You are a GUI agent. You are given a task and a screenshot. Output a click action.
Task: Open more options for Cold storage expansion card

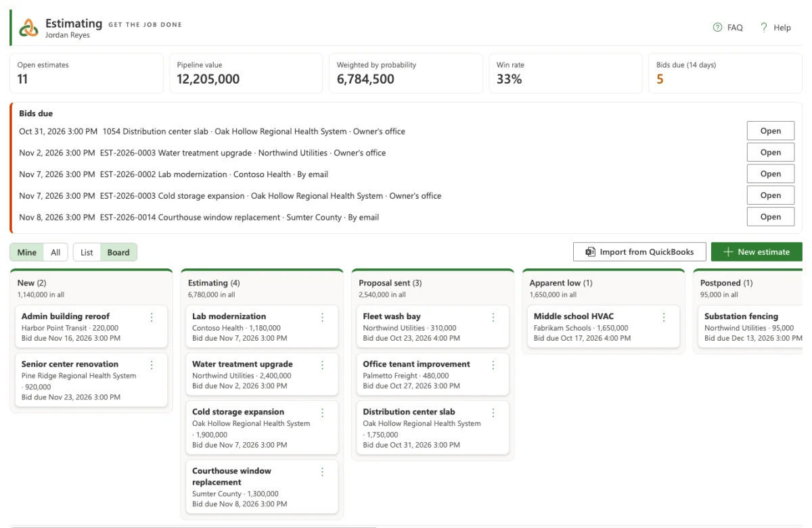point(322,412)
